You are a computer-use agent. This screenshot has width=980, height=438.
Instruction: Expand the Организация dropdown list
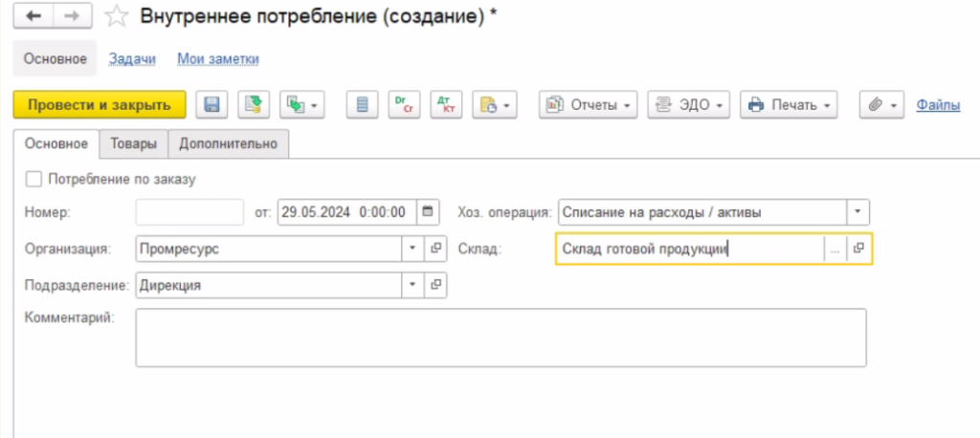pos(412,249)
